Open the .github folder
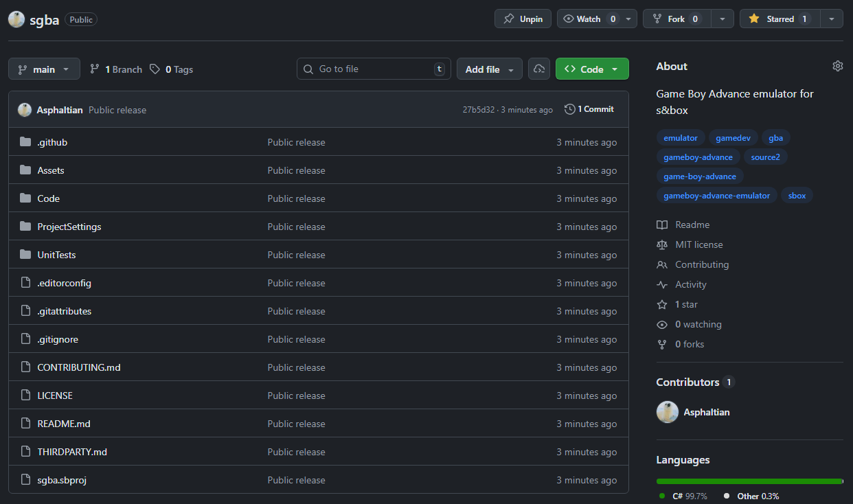The image size is (853, 504). 52,142
